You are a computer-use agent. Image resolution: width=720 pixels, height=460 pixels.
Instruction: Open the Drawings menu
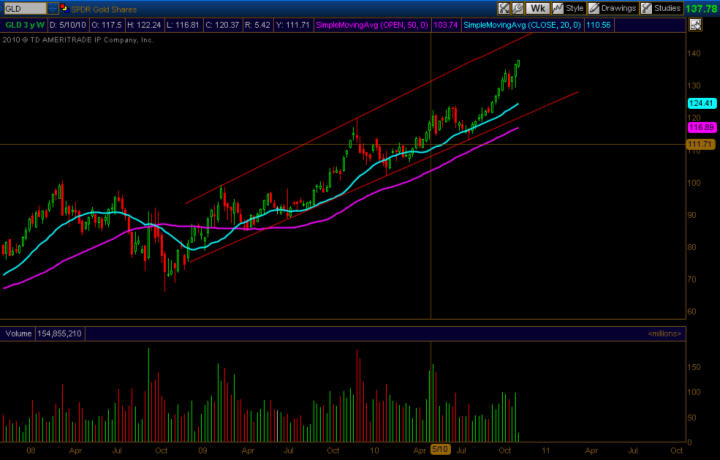click(613, 8)
